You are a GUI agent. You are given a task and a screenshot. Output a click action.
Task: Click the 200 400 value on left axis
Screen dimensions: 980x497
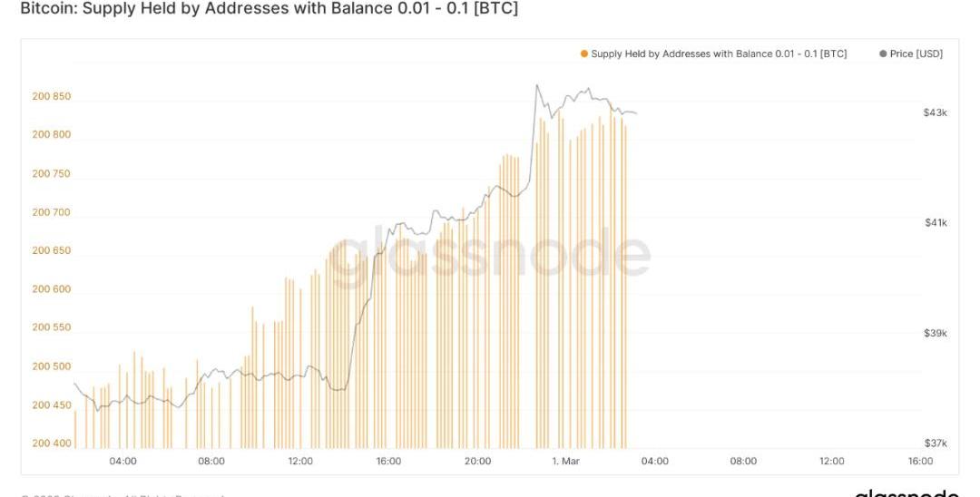52,443
